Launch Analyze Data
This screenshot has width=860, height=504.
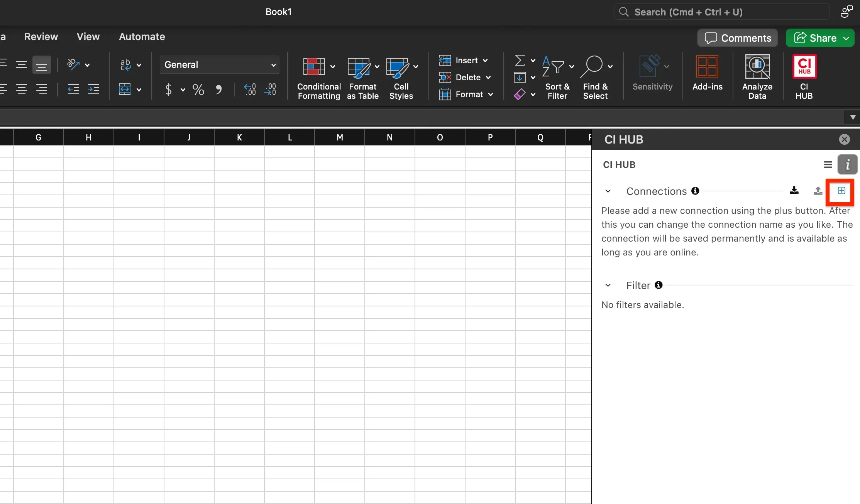click(757, 77)
